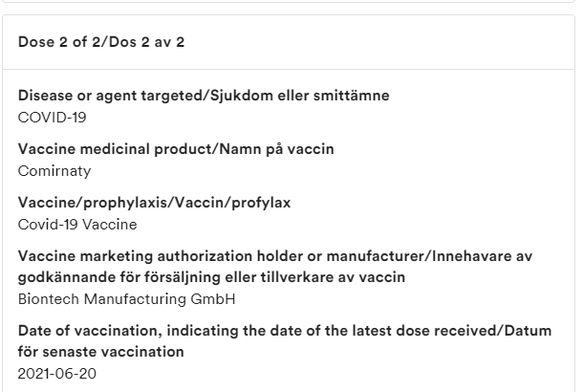Click the vaccination date 2021-06-20
Image resolution: width=583 pixels, height=392 pixels.
(56, 373)
